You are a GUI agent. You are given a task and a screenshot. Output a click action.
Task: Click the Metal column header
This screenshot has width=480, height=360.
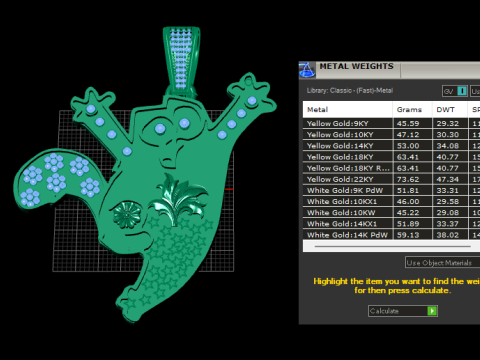347,110
